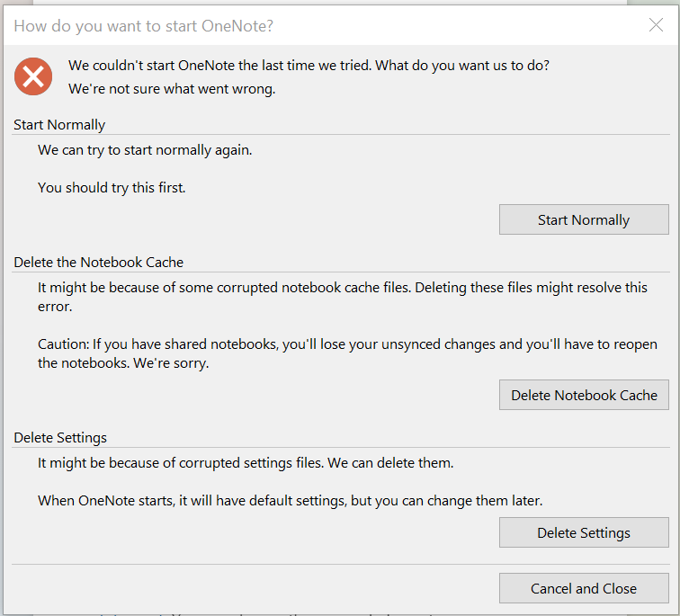Image resolution: width=680 pixels, height=616 pixels.
Task: Choose the Delete Notebook Cache button
Action: (584, 395)
